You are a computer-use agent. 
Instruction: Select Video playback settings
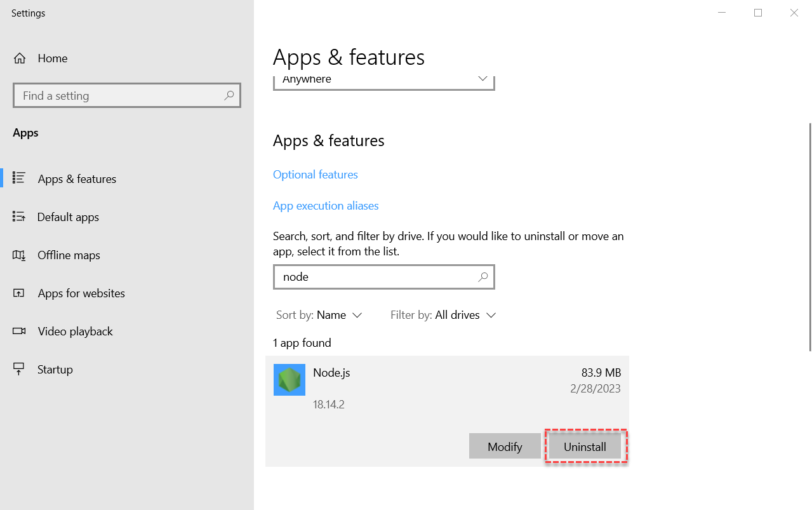pos(127,331)
